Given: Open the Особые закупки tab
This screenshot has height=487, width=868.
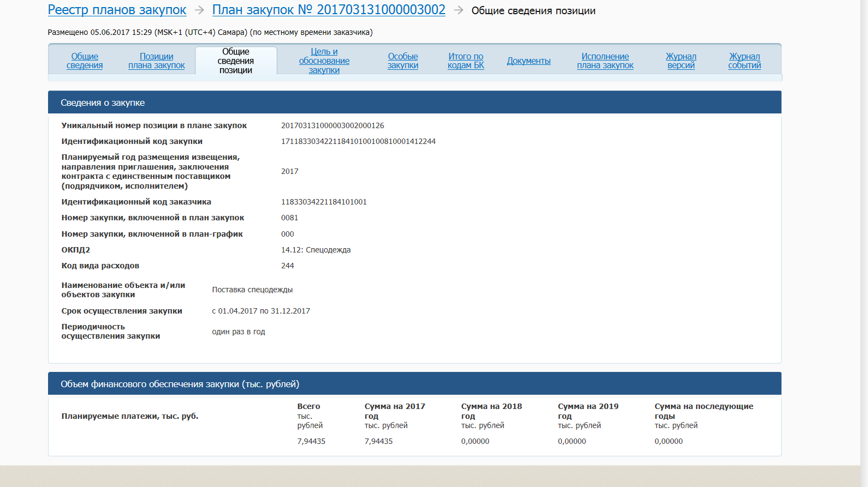Looking at the screenshot, I should pyautogui.click(x=403, y=61).
